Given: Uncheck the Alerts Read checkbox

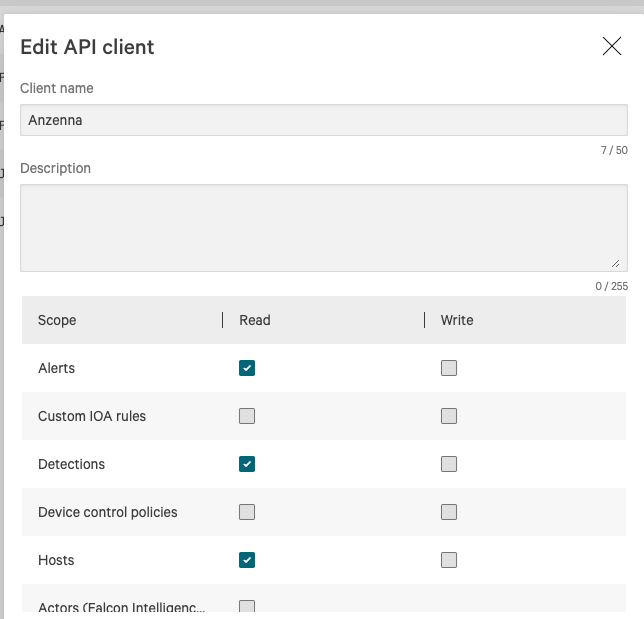Looking at the screenshot, I should (247, 368).
